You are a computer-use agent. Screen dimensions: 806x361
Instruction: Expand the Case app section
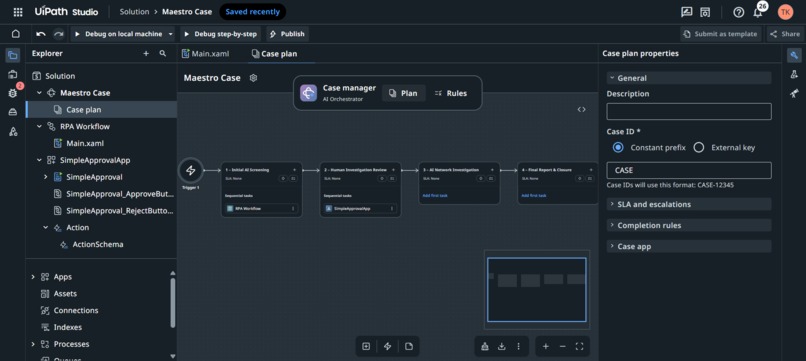click(x=689, y=246)
